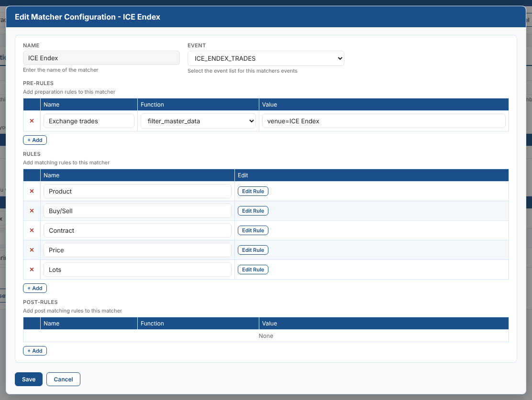Image resolution: width=532 pixels, height=400 pixels.
Task: Delete the Product rule row
Action: click(x=32, y=191)
